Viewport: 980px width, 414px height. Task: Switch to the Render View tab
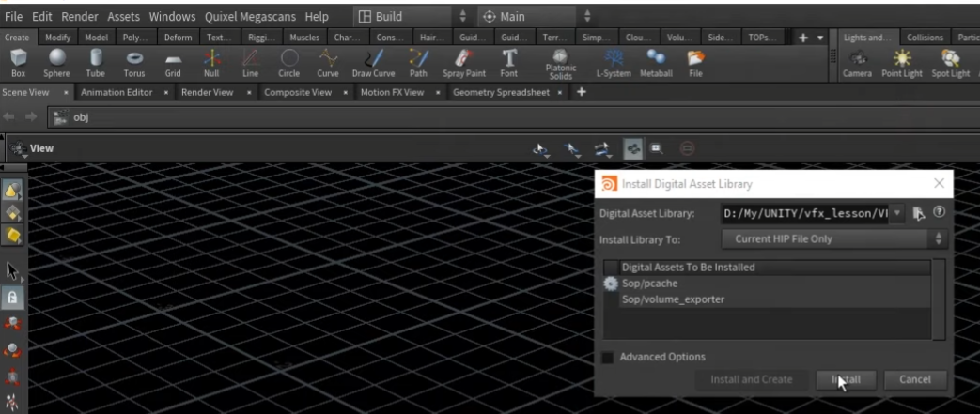coord(207,92)
